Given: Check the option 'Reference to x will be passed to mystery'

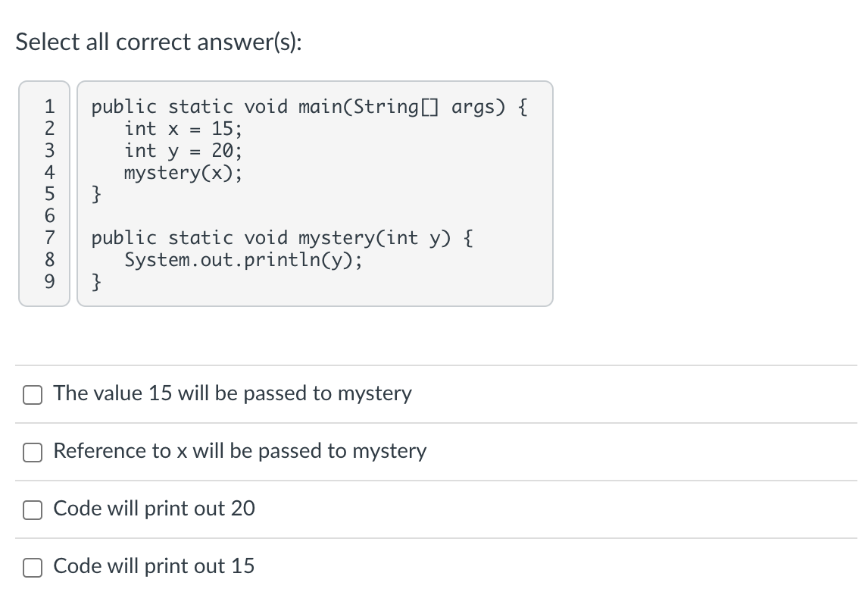Looking at the screenshot, I should [x=32, y=453].
